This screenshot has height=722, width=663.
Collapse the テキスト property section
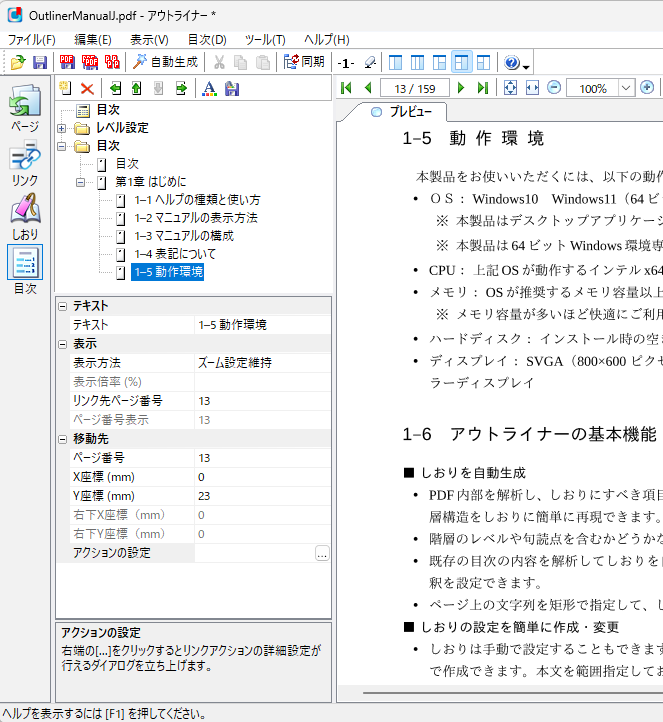tap(62, 306)
